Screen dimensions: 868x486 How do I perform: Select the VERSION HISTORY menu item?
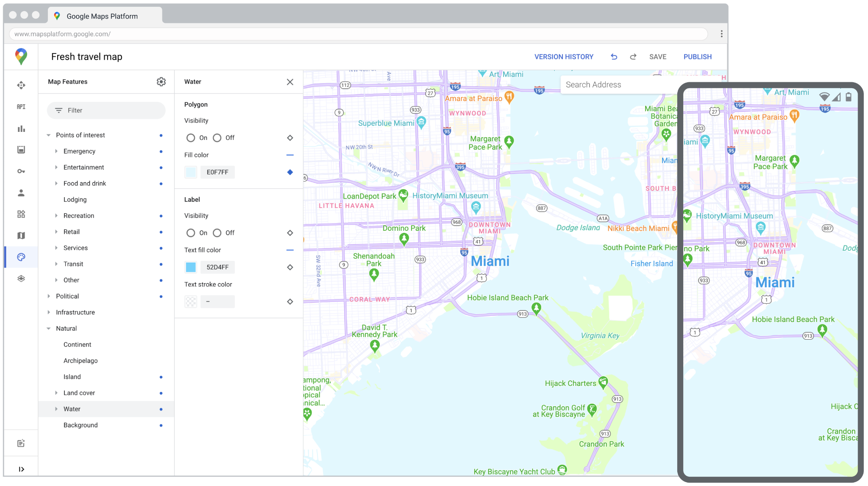[x=563, y=57]
